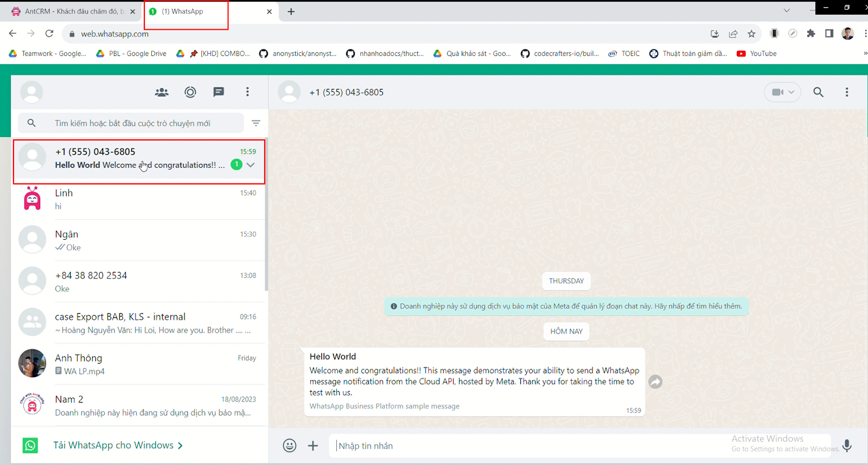This screenshot has height=465, width=868.
Task: Click the contact avatar in the chat header
Action: pos(289,92)
